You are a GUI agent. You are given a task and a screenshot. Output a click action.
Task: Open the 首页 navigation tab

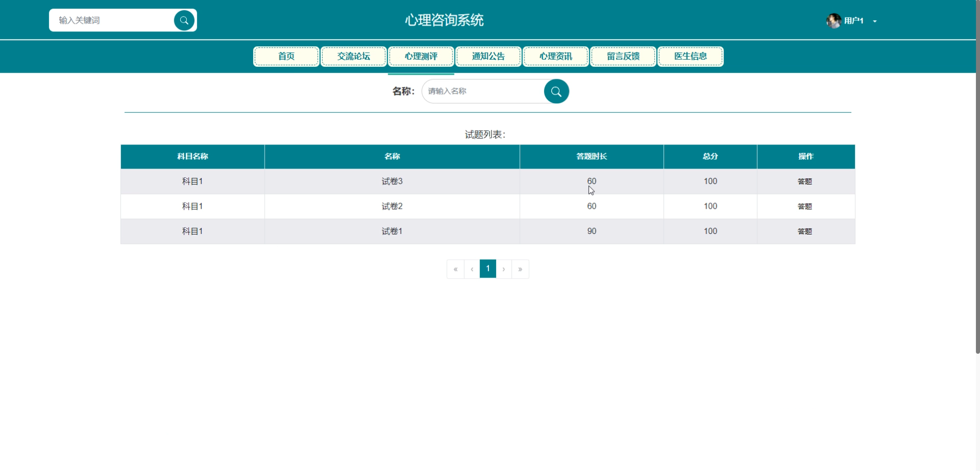click(x=286, y=56)
